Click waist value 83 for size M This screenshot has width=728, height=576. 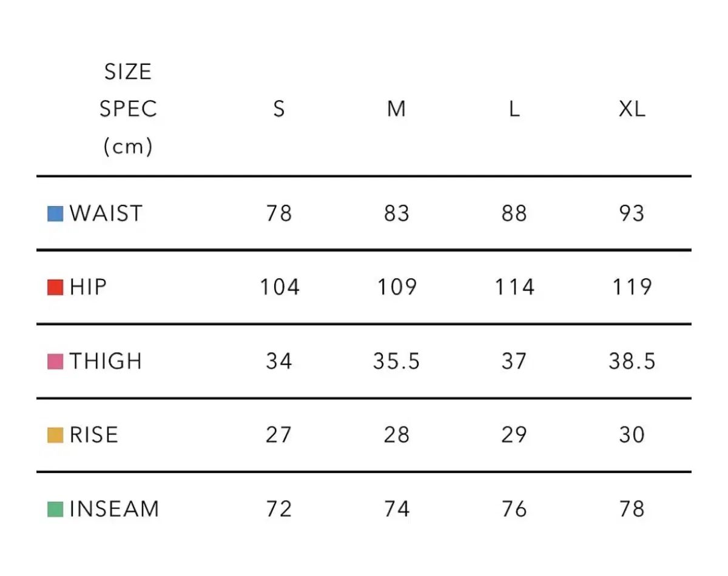[x=396, y=213]
